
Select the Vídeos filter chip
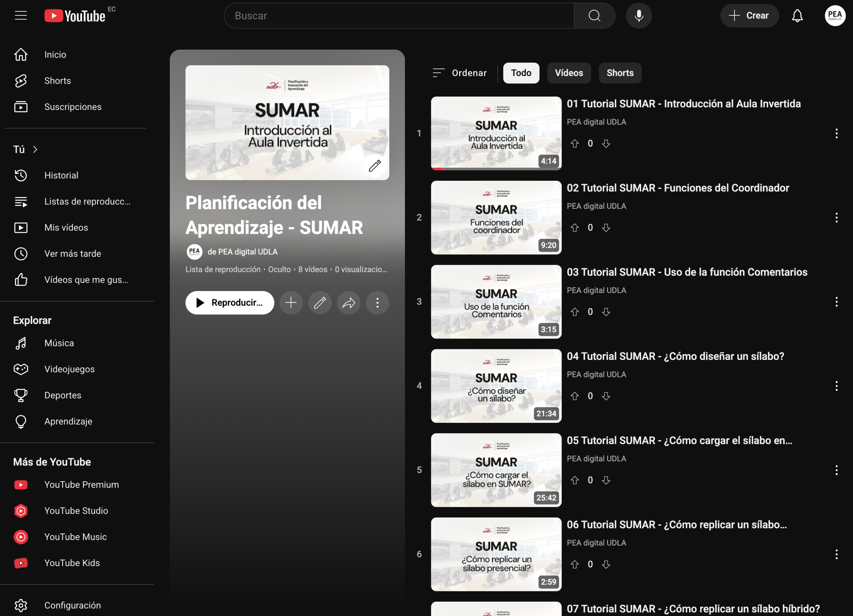click(x=569, y=73)
